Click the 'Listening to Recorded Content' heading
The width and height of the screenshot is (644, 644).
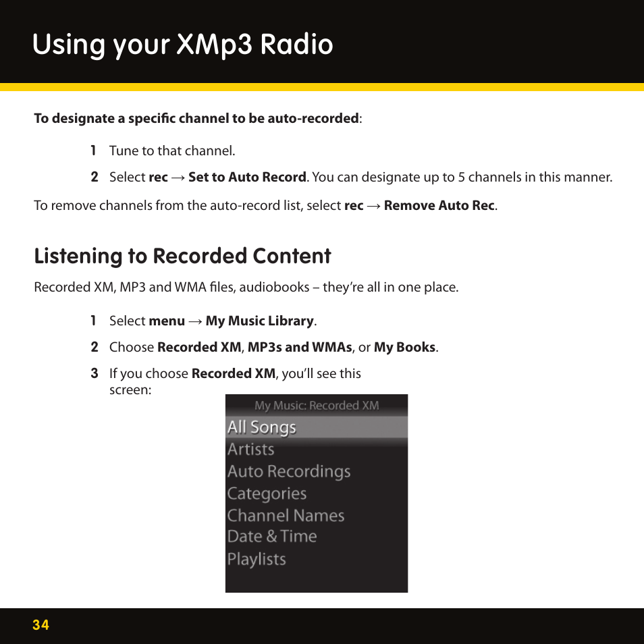[x=182, y=257]
